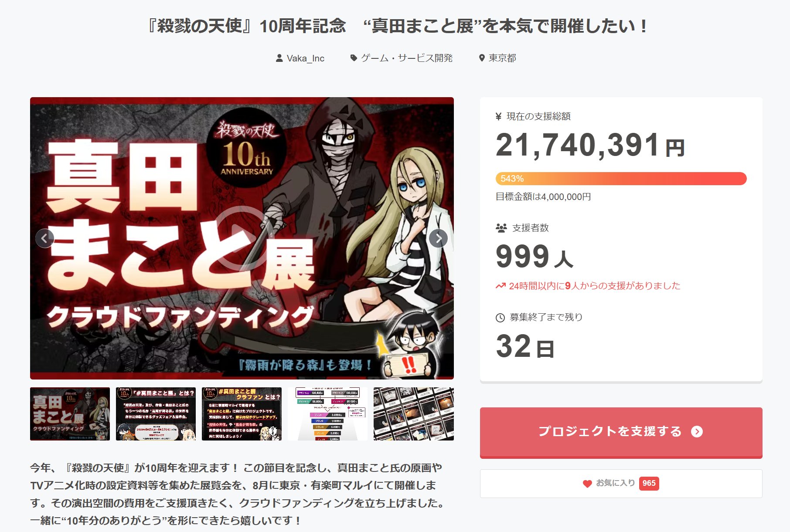Select the third thumbnail クラファンとは？
790x532 pixels.
tap(242, 414)
